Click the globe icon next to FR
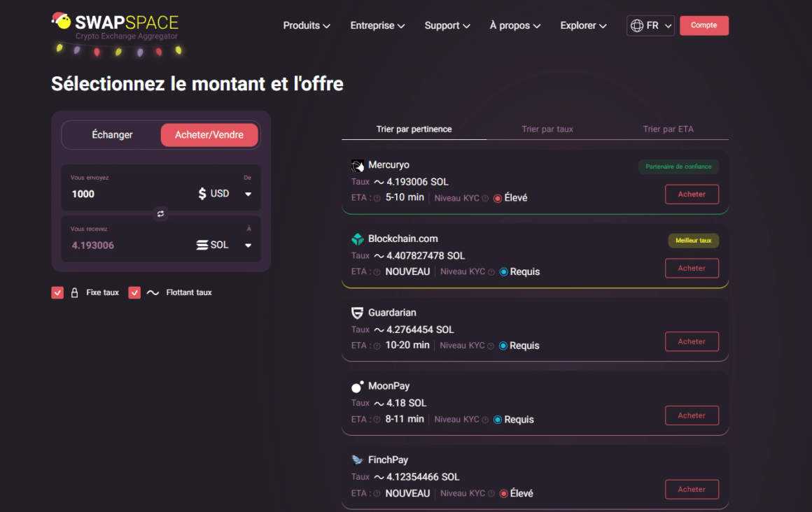The height and width of the screenshot is (512, 812). coord(636,24)
